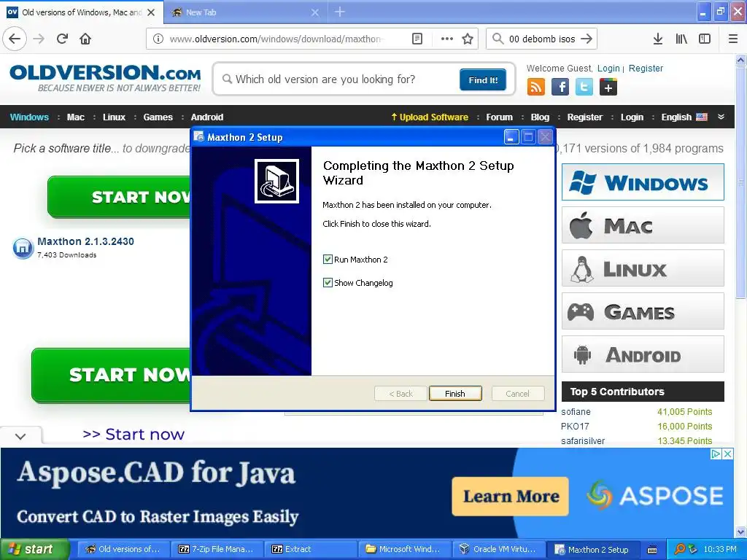Open the Games navigation menu item
Viewport: 747px width, 560px height.
(x=158, y=117)
